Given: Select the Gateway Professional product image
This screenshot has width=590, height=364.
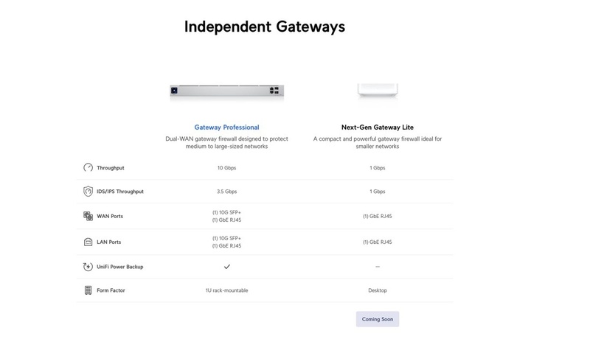Looking at the screenshot, I should (x=226, y=91).
